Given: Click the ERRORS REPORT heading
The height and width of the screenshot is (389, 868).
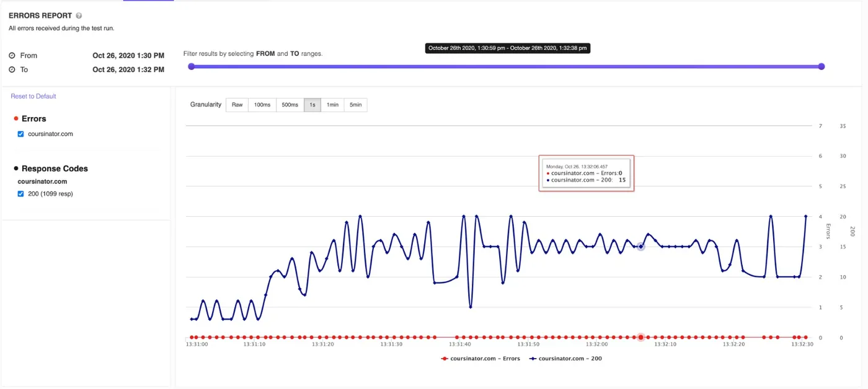Looking at the screenshot, I should (40, 15).
